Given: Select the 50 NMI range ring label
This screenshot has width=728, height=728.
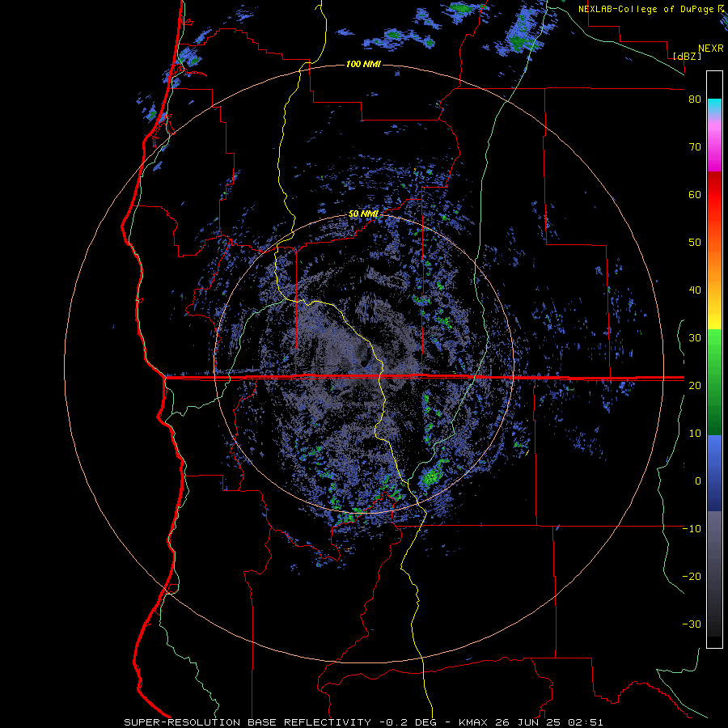Looking at the screenshot, I should 363,214.
